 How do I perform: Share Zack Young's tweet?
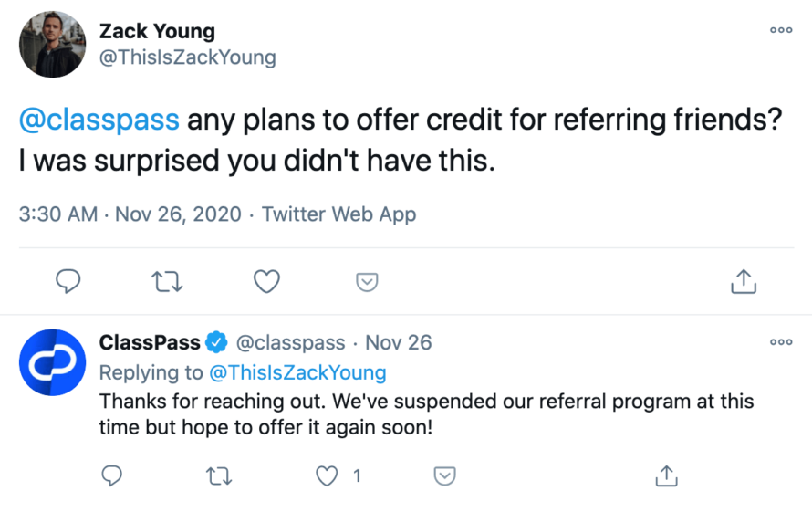[744, 282]
